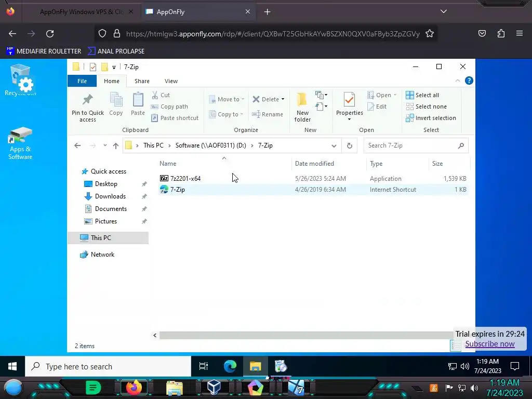Click Quick Access Toolbar properties checkmark
This screenshot has width=532, height=399.
point(92,67)
